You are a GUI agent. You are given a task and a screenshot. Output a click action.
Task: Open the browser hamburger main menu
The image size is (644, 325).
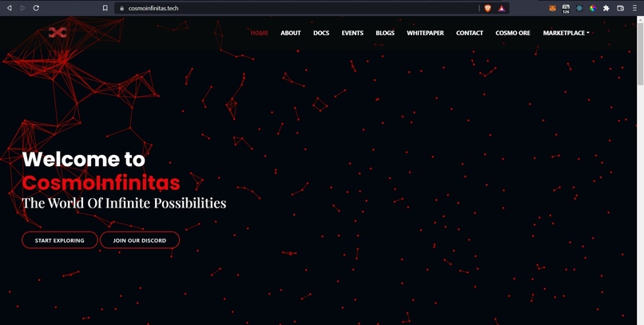635,8
